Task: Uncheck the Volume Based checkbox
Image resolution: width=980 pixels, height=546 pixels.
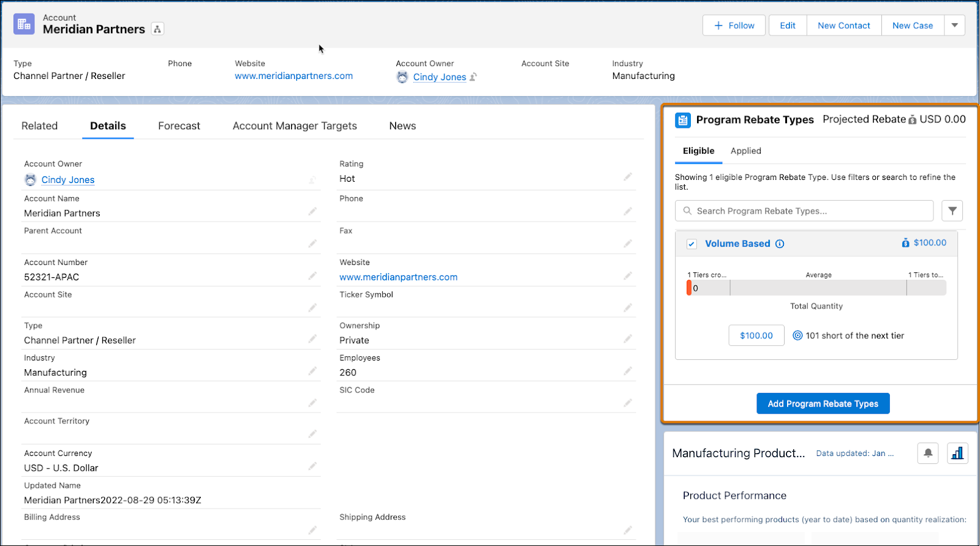Action: (x=692, y=244)
